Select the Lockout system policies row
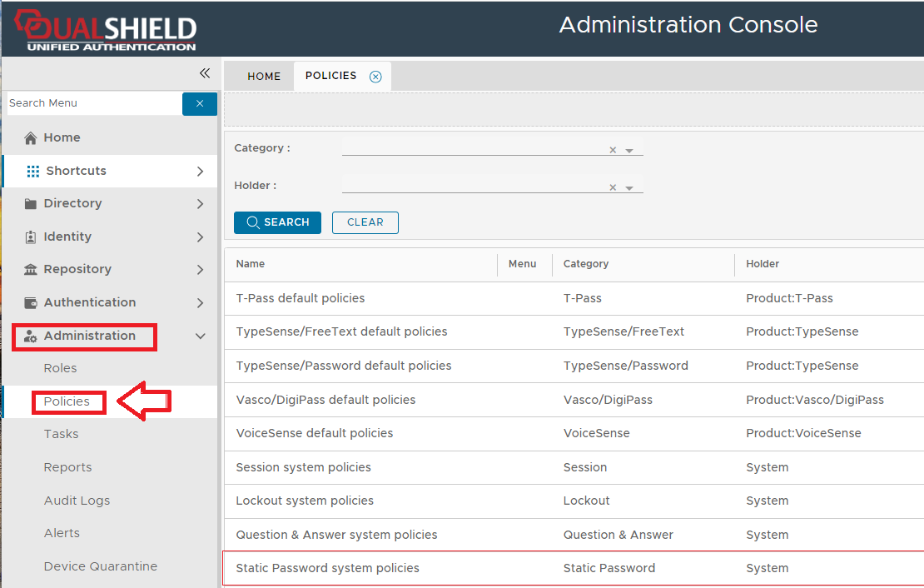Image resolution: width=924 pixels, height=588 pixels. (305, 501)
